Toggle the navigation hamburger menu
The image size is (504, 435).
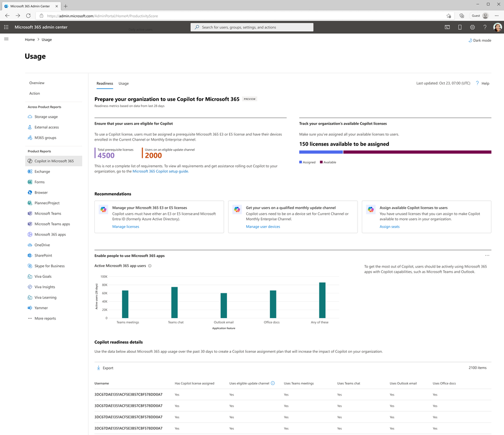pyautogui.click(x=6, y=39)
